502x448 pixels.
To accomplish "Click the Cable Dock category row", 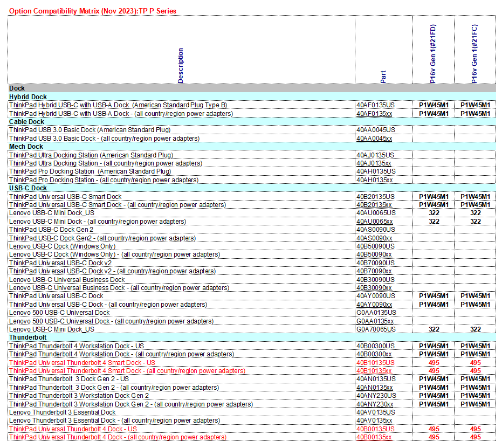I will tap(252, 122).
